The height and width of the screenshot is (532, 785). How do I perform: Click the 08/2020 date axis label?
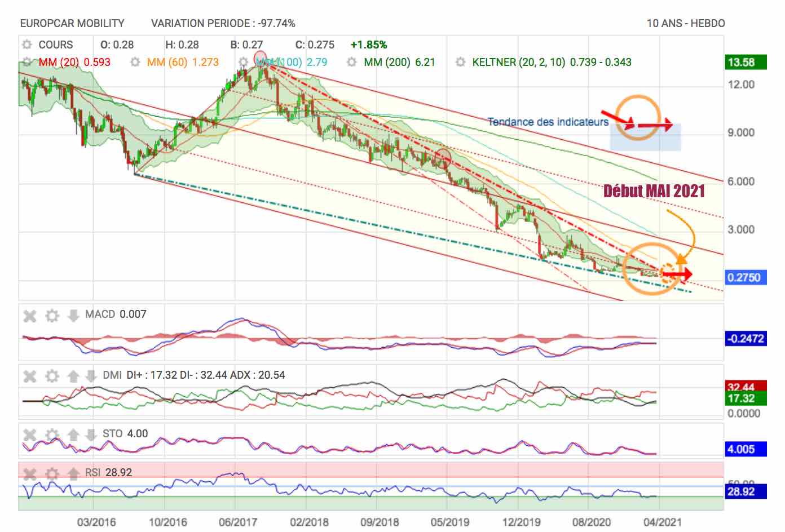(x=592, y=522)
